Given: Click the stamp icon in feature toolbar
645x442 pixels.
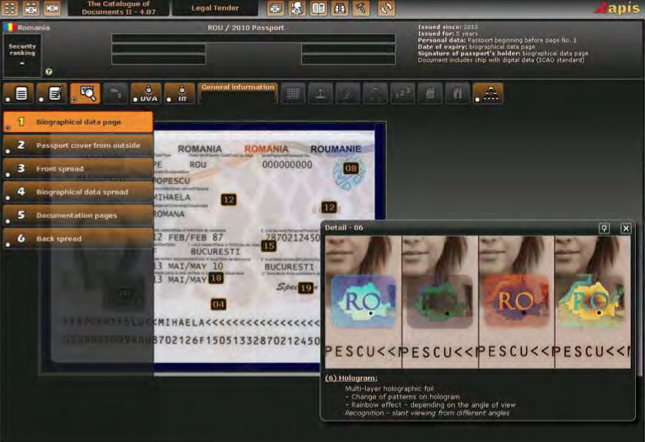Looking at the screenshot, I should pos(320,93).
